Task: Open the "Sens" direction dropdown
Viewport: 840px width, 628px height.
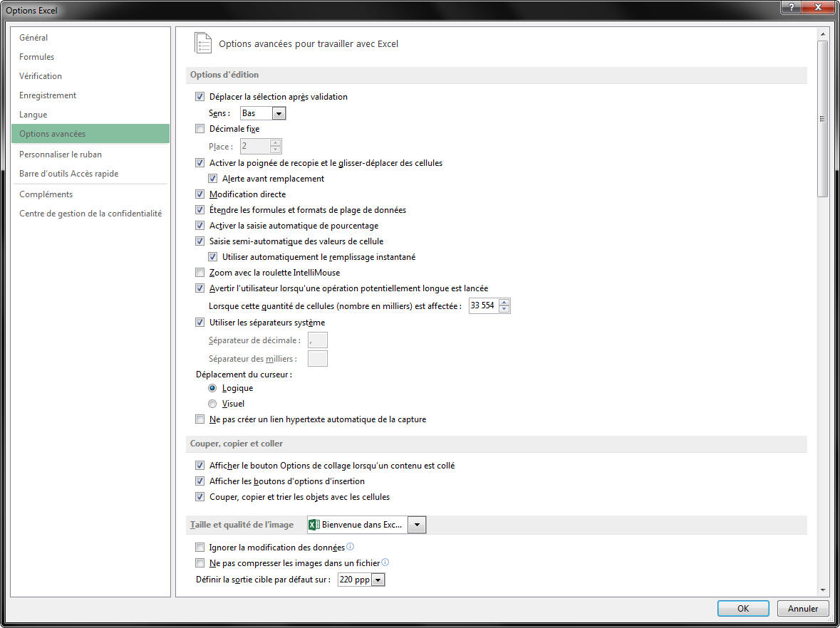Action: click(279, 113)
